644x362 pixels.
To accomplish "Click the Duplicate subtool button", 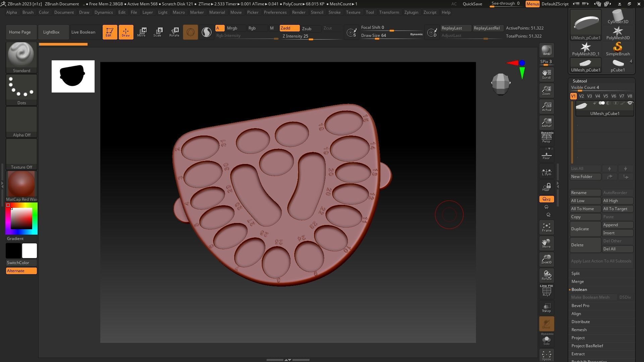I will [585, 229].
